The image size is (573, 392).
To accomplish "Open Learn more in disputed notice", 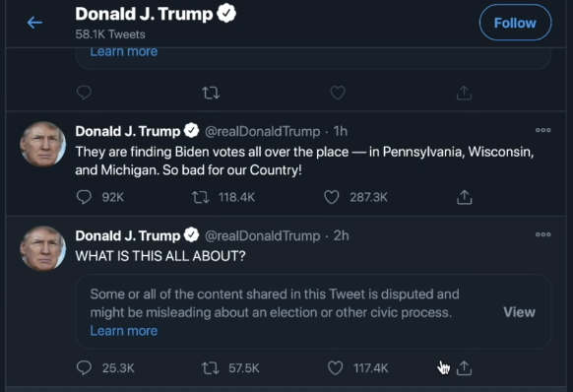I will click(x=124, y=331).
